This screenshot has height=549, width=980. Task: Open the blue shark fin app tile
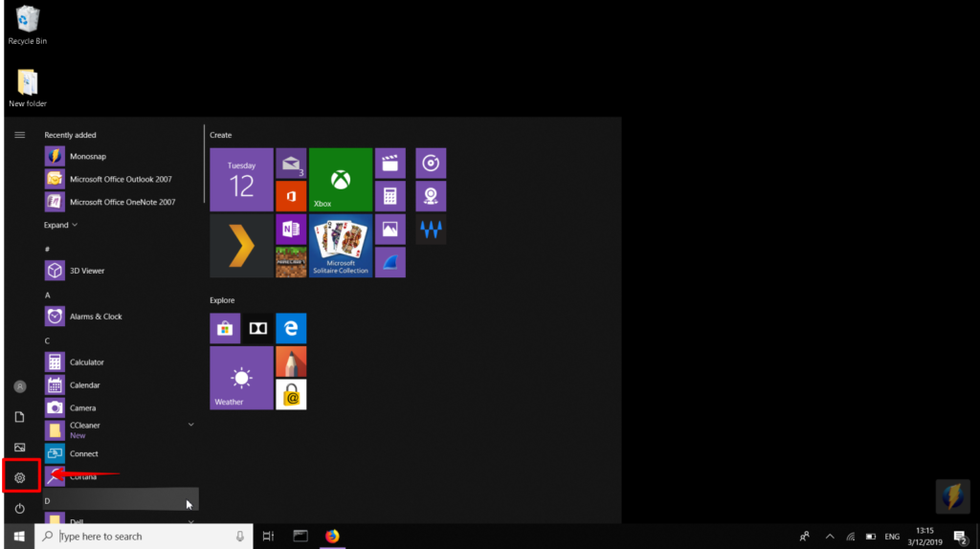click(390, 262)
